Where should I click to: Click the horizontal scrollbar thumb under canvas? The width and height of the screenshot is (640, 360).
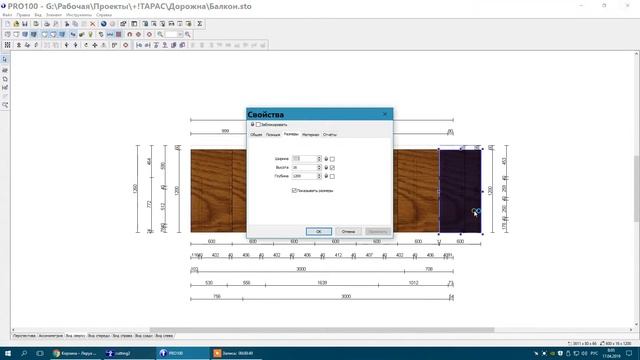coord(322,330)
